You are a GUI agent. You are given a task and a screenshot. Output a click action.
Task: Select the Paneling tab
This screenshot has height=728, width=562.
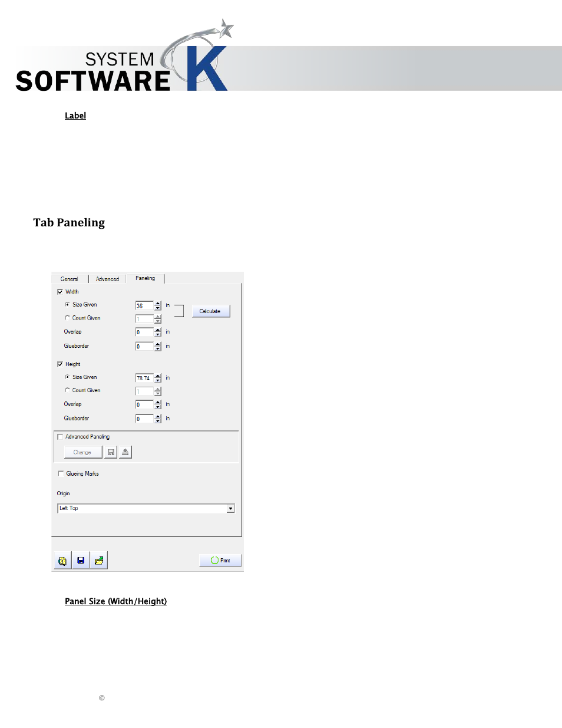(x=146, y=278)
